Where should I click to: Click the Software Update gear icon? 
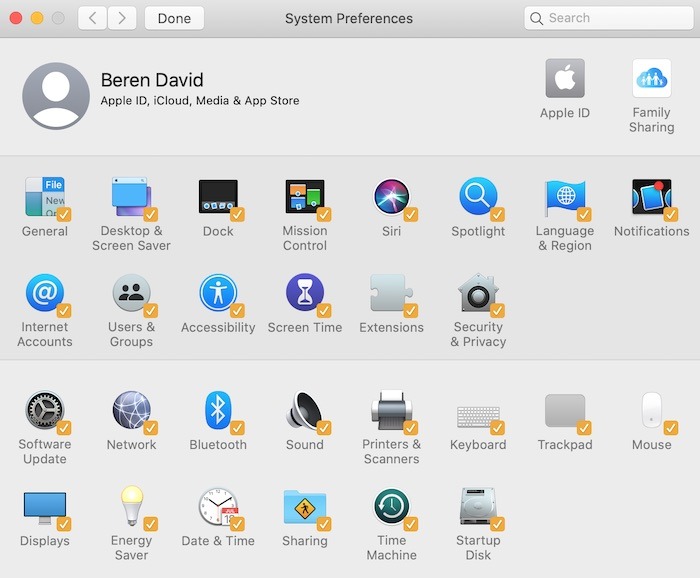coord(45,410)
